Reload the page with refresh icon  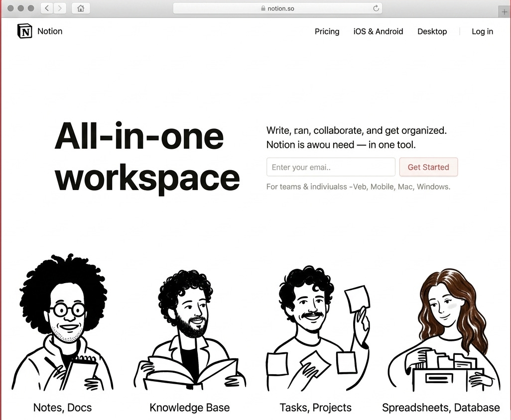(376, 8)
